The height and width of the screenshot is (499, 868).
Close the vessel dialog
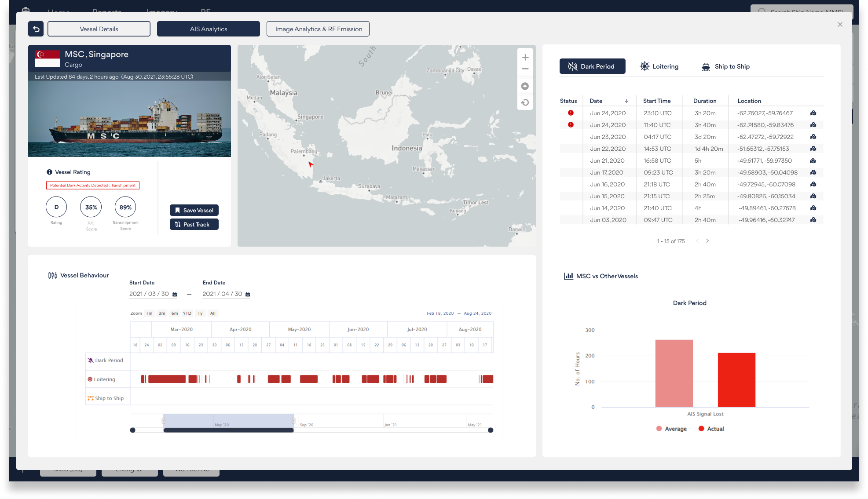[x=840, y=25]
